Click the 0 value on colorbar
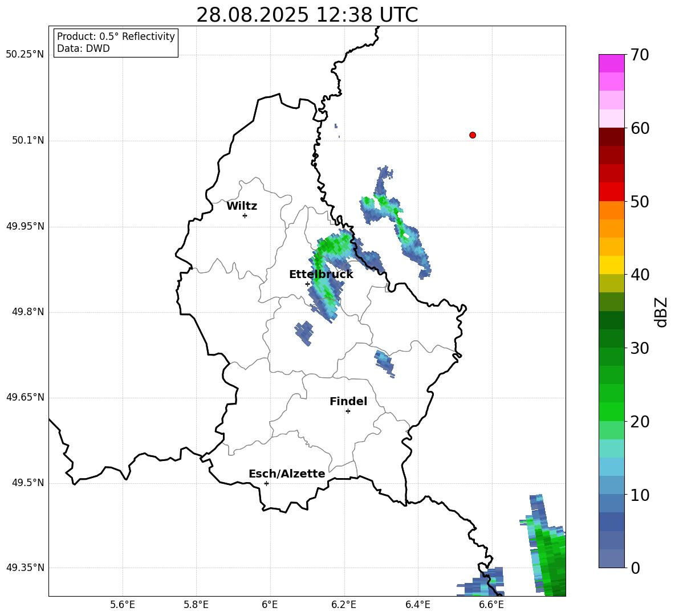675x616 pixels. tap(636, 568)
